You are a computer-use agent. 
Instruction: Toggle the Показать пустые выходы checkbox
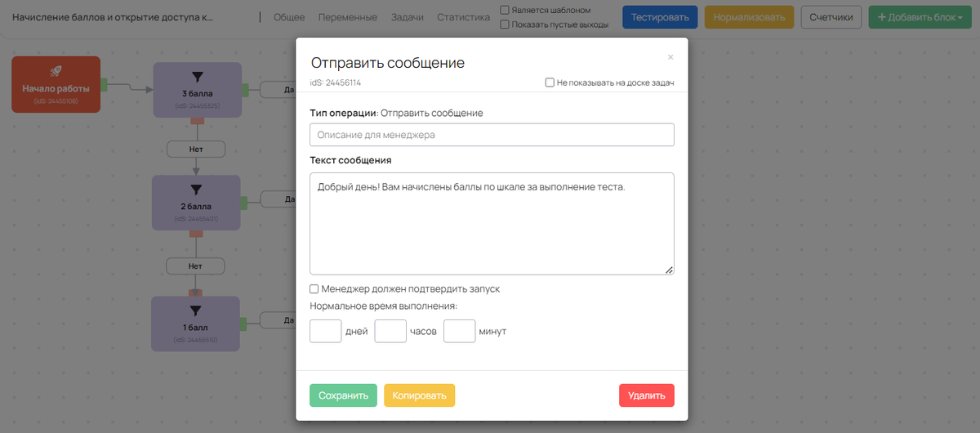[505, 25]
